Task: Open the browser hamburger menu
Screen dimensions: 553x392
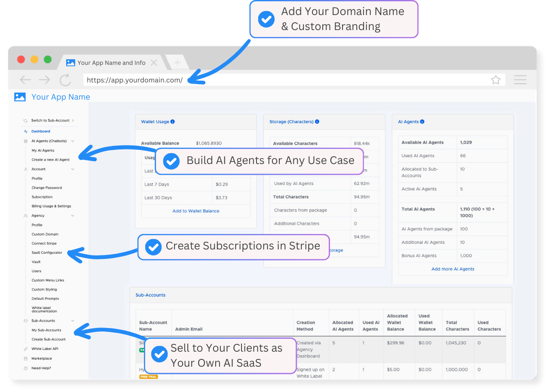Action: coord(520,80)
